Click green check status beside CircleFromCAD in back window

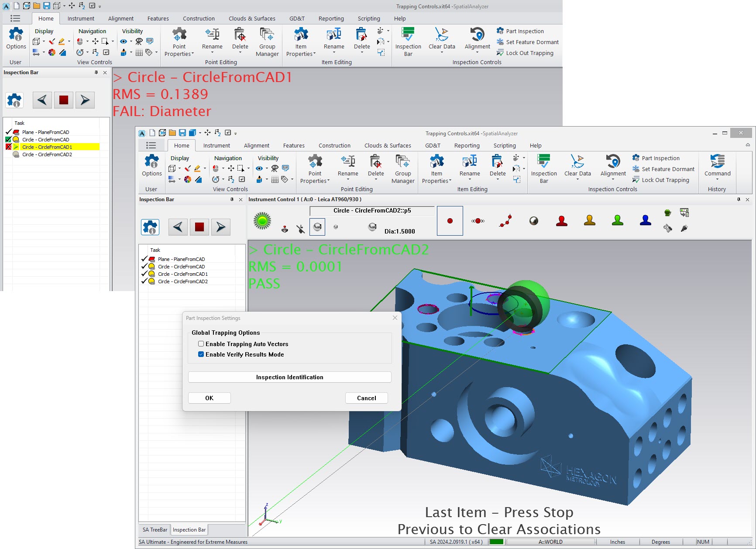pyautogui.click(x=8, y=139)
